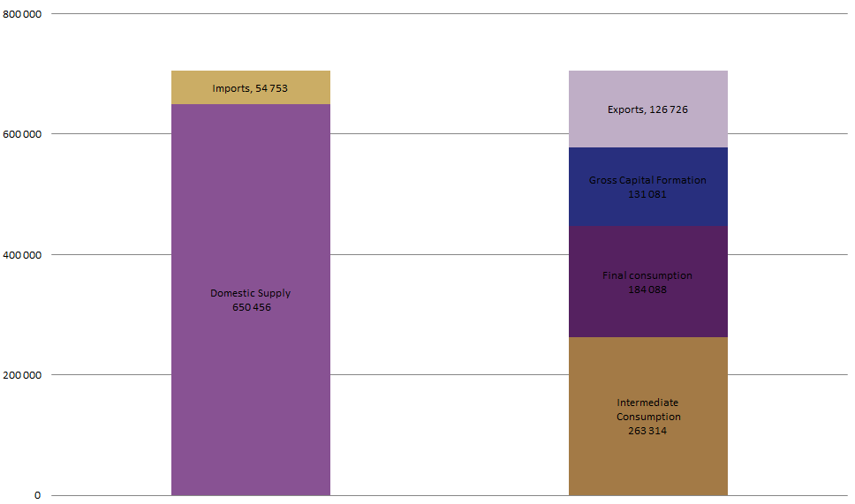Select the Imports bar segment
The image size is (855, 504).
pos(251,87)
